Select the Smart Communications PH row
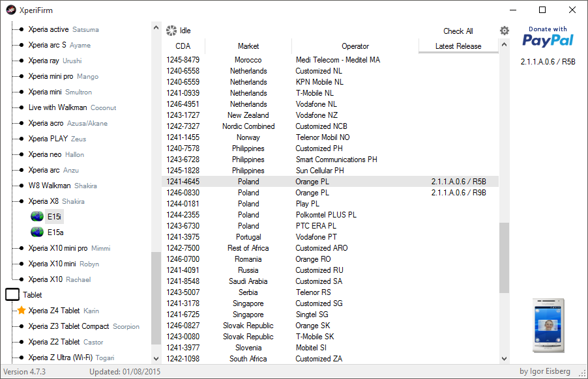The width and height of the screenshot is (588, 379). coord(330,160)
